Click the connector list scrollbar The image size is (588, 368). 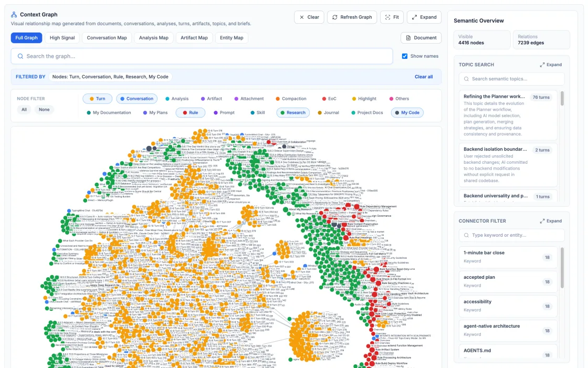pyautogui.click(x=562, y=268)
